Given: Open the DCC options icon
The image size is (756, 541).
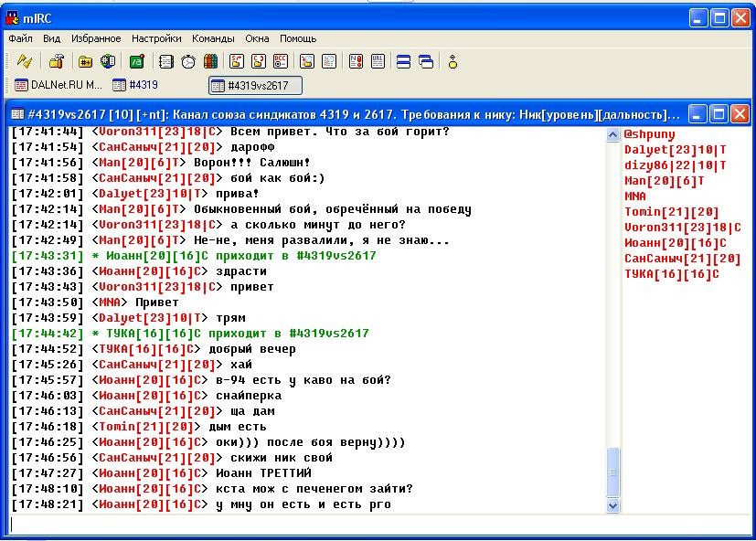Looking at the screenshot, I should pos(280,61).
